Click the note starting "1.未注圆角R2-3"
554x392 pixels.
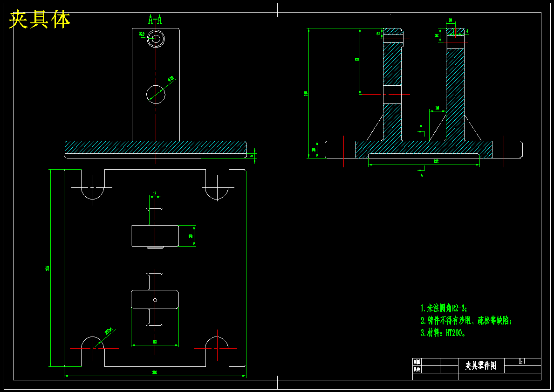click(444, 308)
